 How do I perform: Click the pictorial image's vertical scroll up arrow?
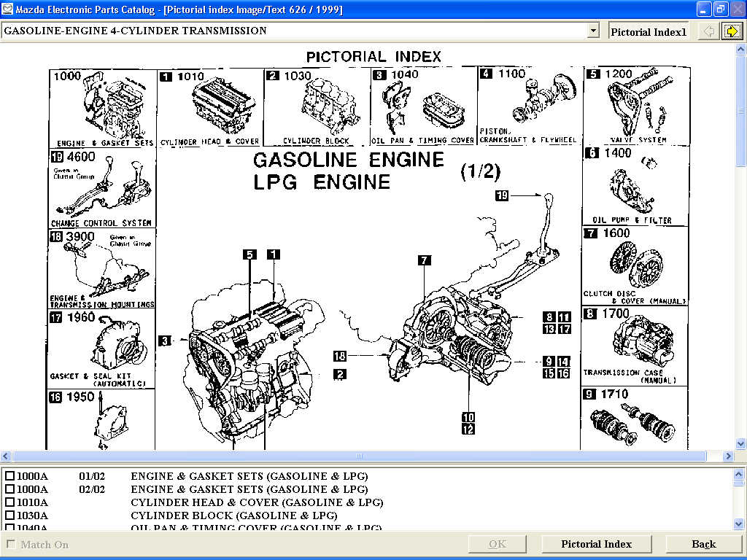(740, 49)
